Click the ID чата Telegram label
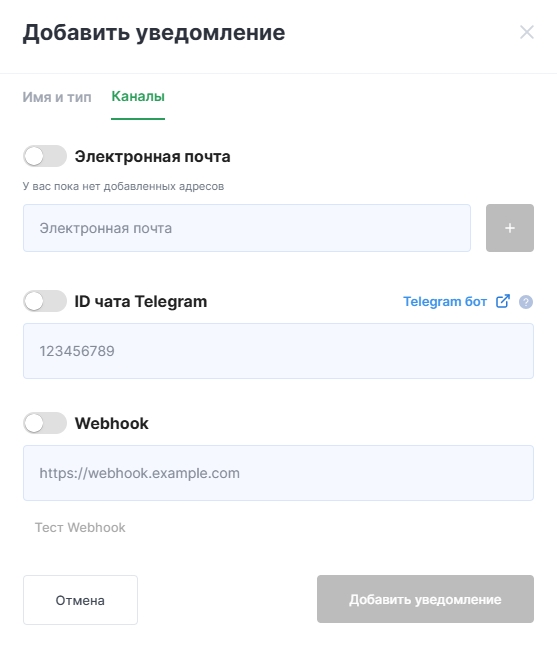Viewport: 557px width, 652px height. click(x=141, y=301)
